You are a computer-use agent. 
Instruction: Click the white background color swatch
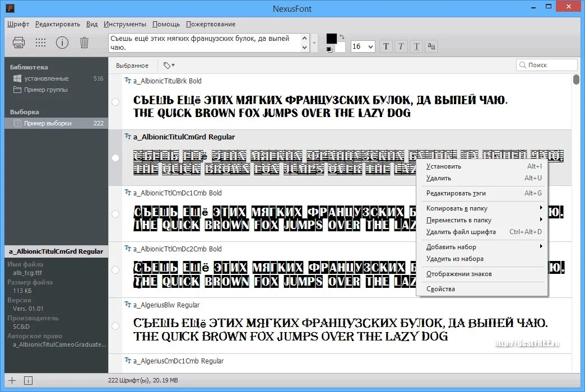(x=341, y=48)
